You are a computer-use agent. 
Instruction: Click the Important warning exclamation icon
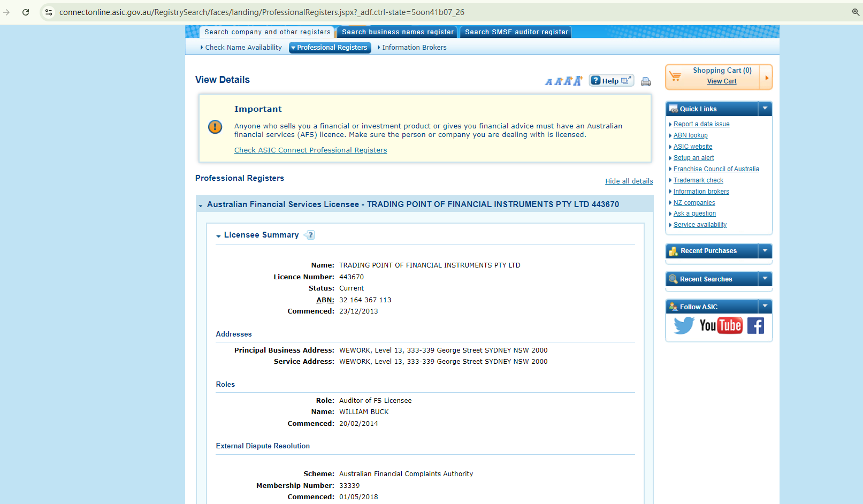215,127
